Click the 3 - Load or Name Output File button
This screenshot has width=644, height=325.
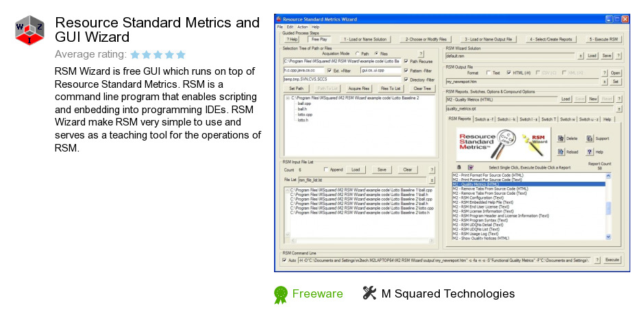(x=488, y=40)
